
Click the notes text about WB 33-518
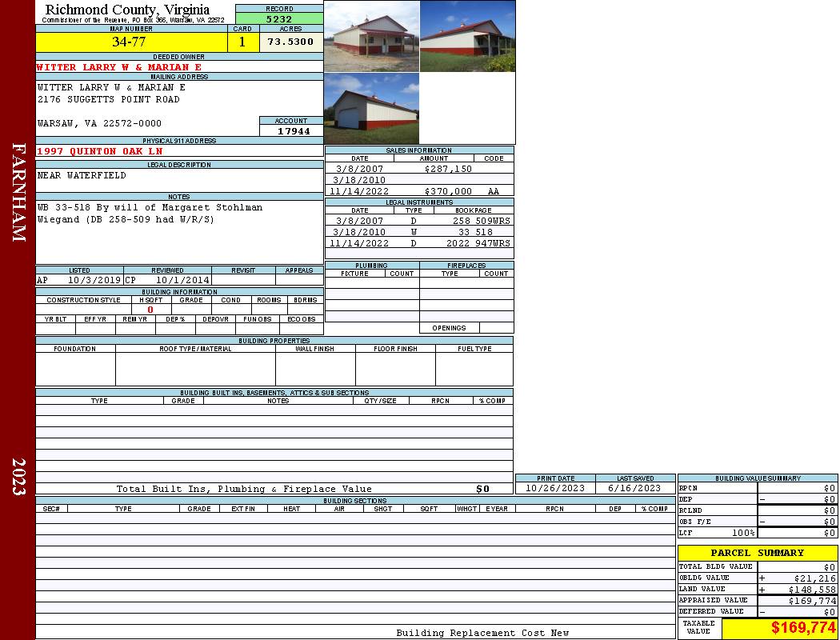[150, 213]
